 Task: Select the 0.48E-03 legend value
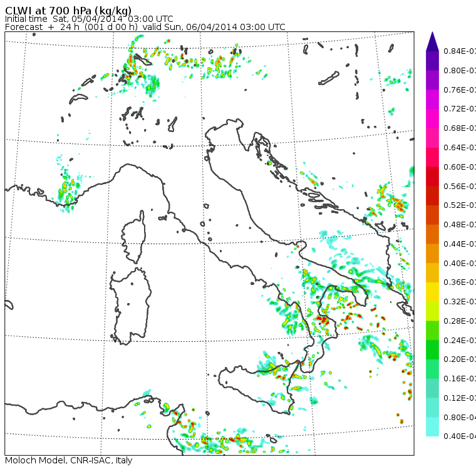pyautogui.click(x=460, y=225)
